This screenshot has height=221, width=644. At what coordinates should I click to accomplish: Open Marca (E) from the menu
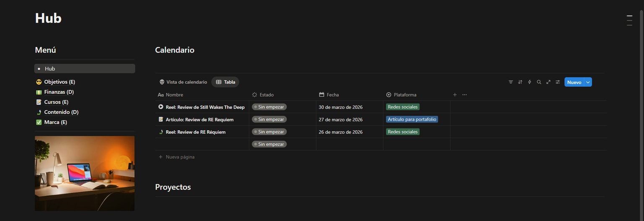[56, 122]
